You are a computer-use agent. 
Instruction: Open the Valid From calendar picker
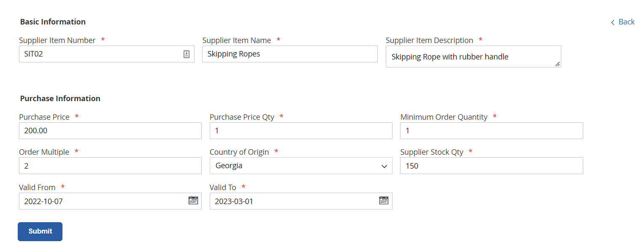point(193,201)
